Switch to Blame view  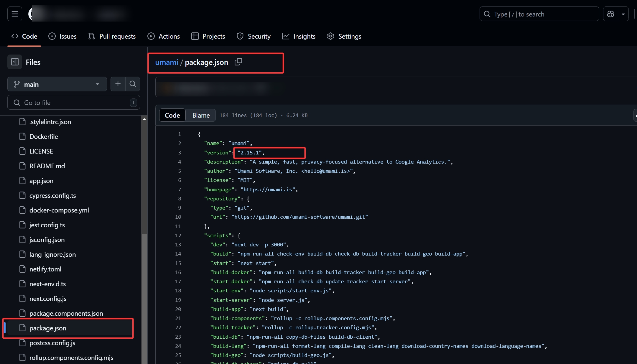click(x=201, y=115)
